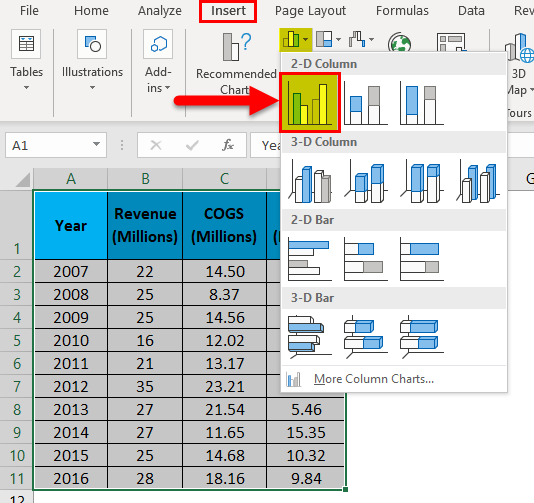Switch to the Data tab
This screenshot has width=534, height=503.
click(471, 11)
